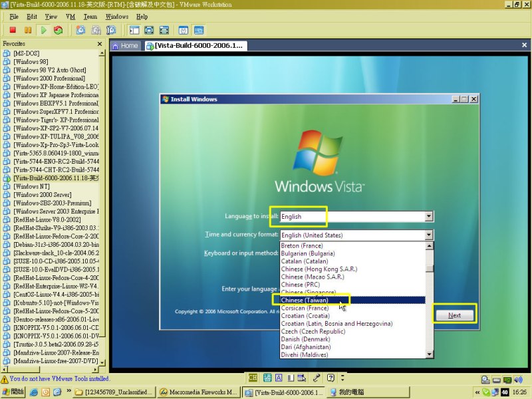The width and height of the screenshot is (532, 399).
Task: Click Favorites list scroll down arrow
Action: click(x=102, y=362)
